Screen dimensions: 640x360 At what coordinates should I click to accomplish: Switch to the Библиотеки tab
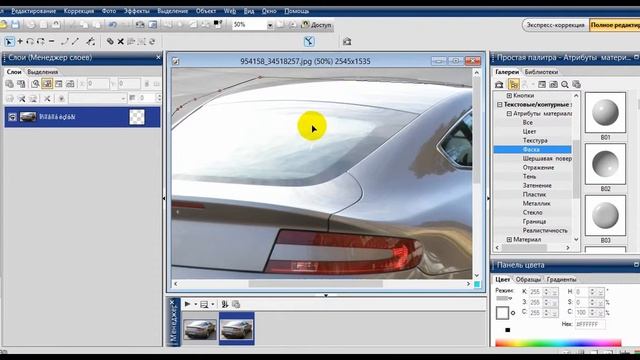[x=541, y=72]
